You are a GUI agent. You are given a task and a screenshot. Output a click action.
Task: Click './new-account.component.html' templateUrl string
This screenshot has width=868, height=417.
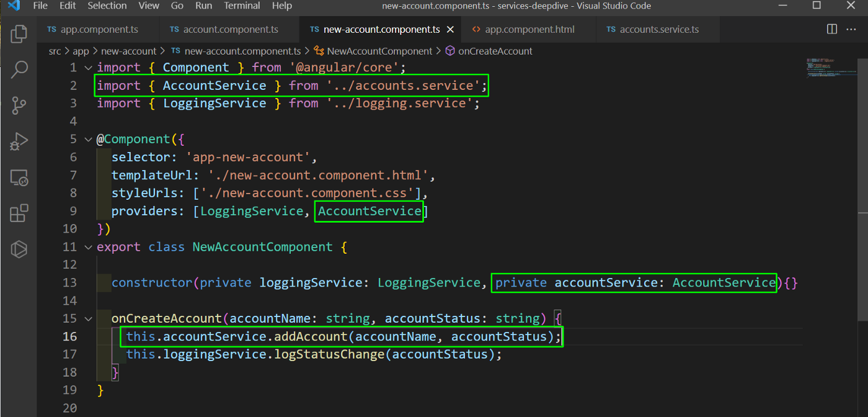coord(318,175)
